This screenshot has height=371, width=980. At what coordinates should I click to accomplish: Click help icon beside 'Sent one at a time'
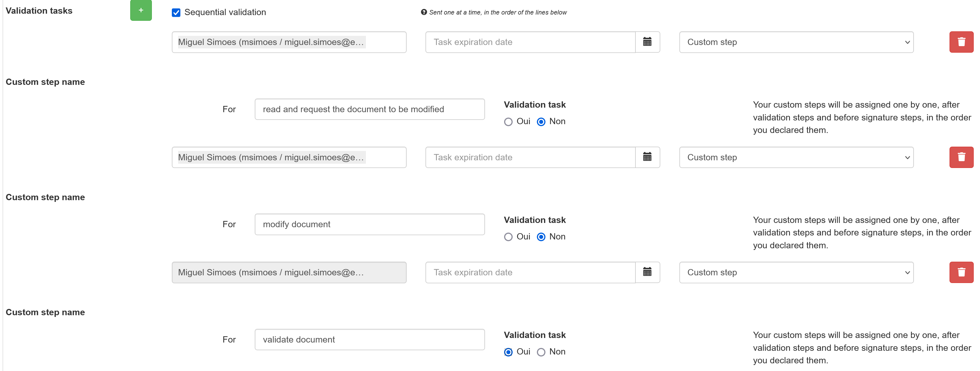tap(424, 12)
